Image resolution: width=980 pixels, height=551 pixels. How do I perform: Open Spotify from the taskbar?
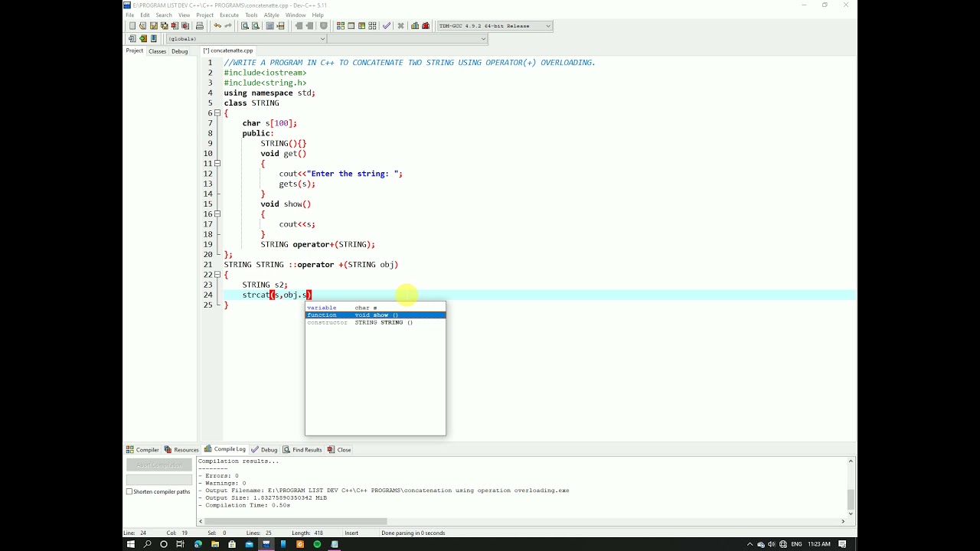click(317, 544)
